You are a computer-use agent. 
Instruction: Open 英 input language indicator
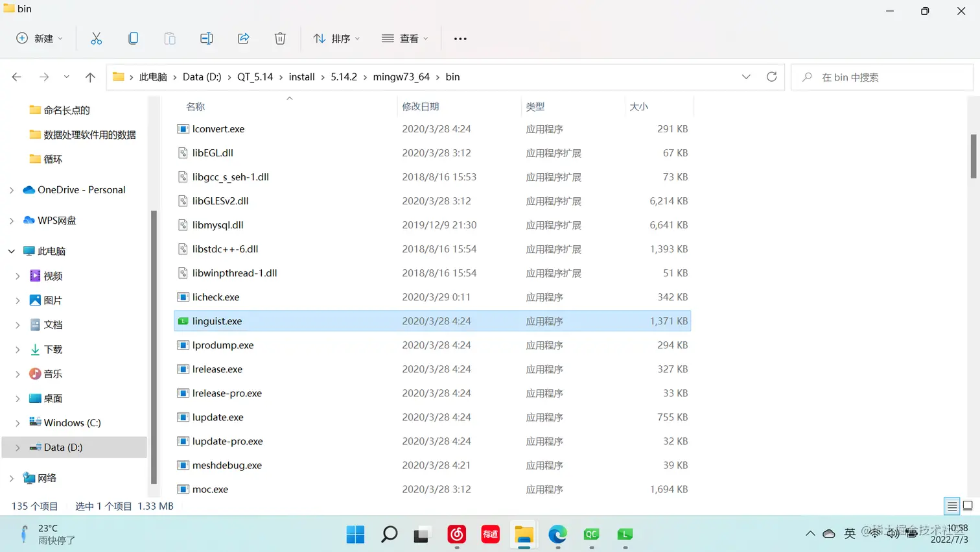click(850, 533)
